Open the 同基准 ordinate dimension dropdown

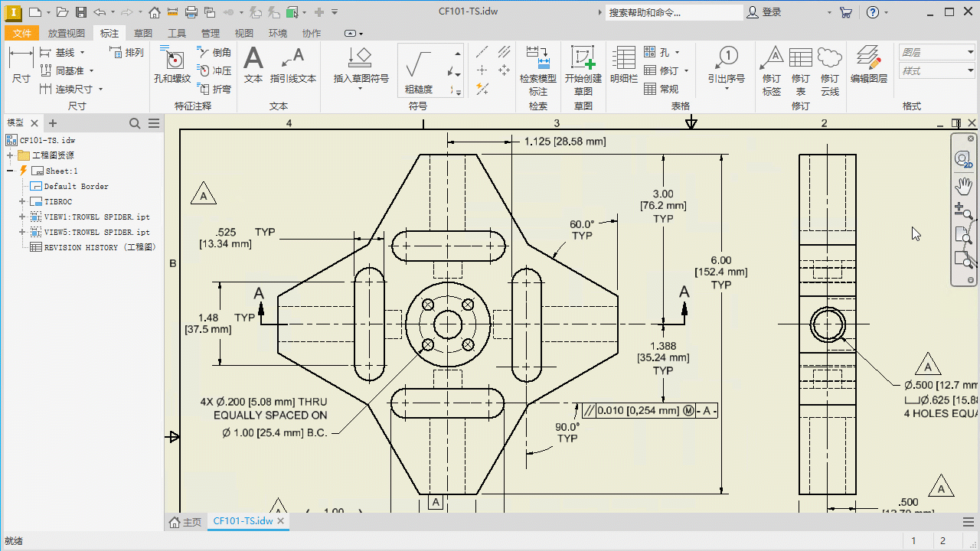[x=92, y=70]
